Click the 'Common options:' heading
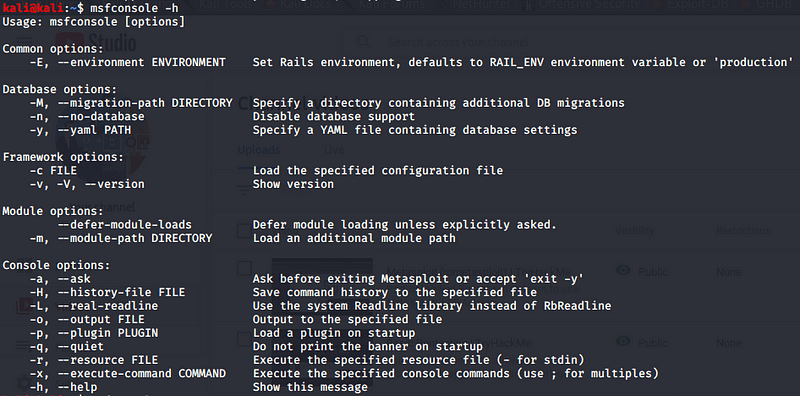The width and height of the screenshot is (800, 396). coord(53,49)
